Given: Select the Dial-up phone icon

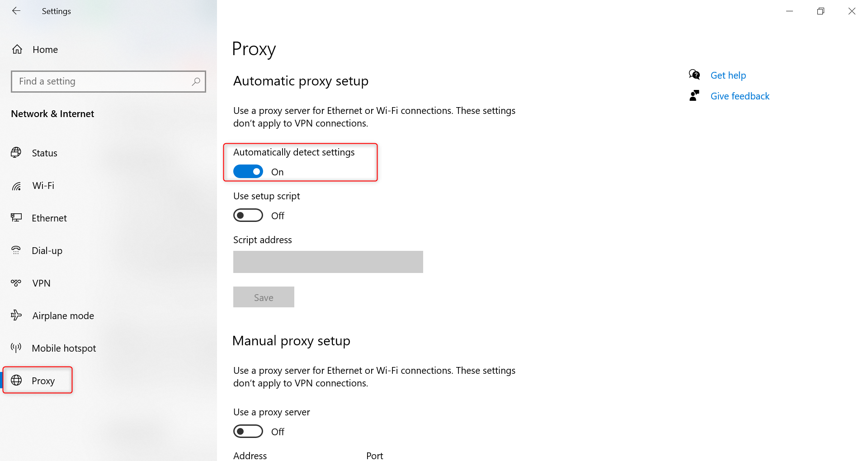Looking at the screenshot, I should point(16,250).
